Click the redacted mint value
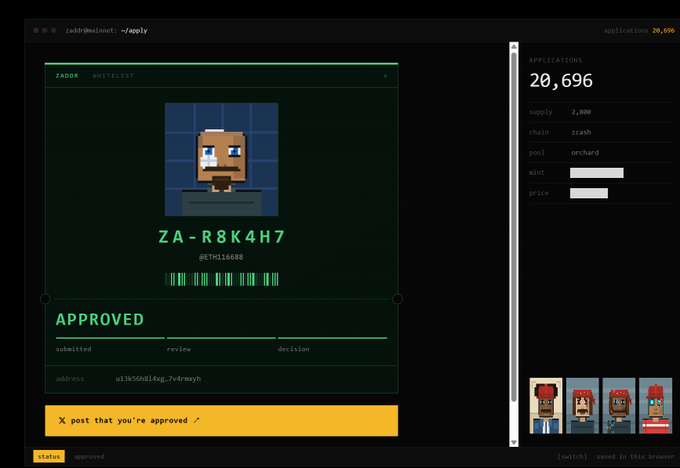 597,173
